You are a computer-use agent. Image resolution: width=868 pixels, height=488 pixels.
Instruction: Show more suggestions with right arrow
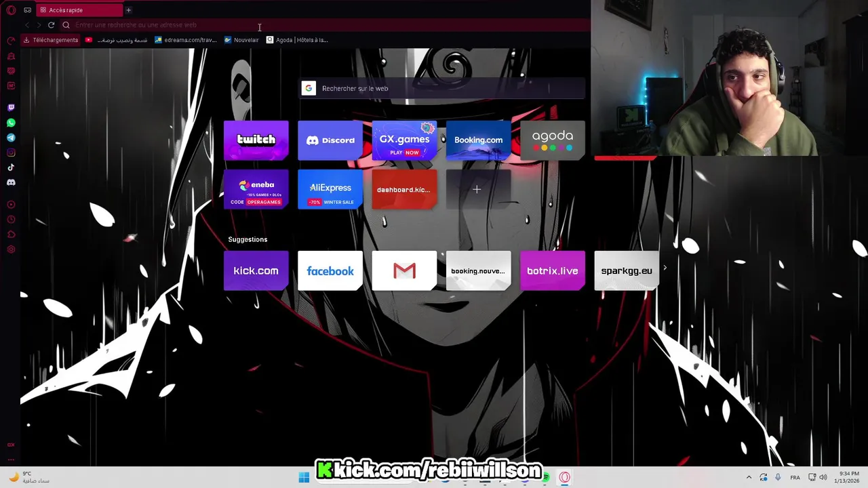pyautogui.click(x=665, y=268)
